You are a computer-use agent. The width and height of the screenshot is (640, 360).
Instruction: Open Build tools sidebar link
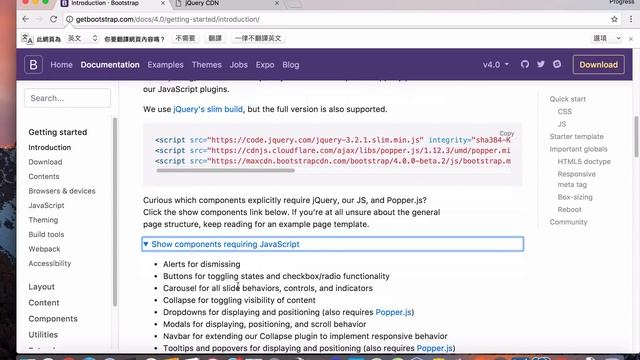point(46,234)
